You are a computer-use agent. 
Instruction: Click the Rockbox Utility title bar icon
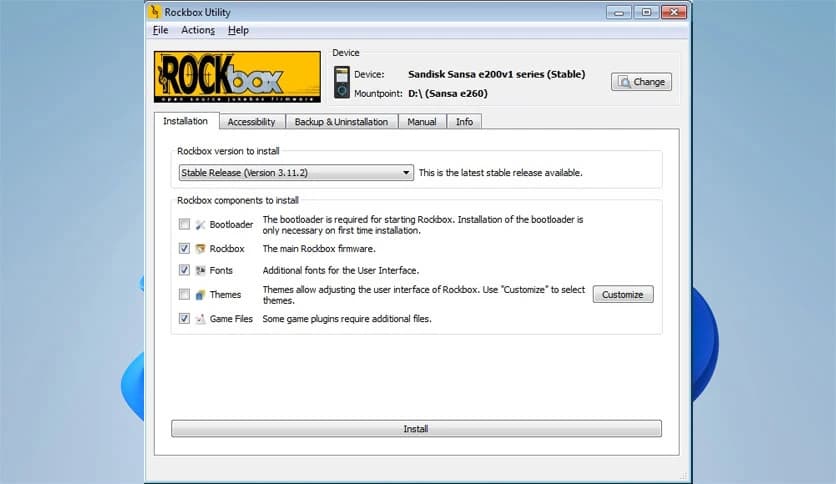coord(154,11)
